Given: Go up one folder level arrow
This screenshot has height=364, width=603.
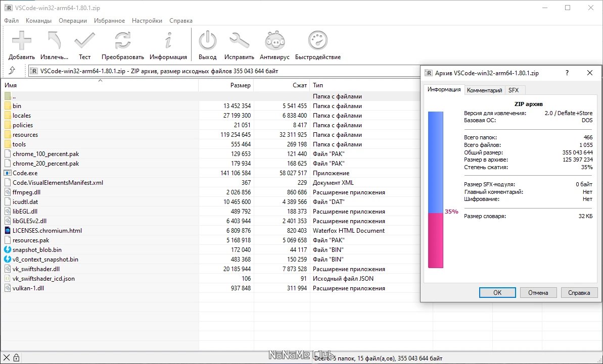Looking at the screenshot, I should pyautogui.click(x=13, y=71).
